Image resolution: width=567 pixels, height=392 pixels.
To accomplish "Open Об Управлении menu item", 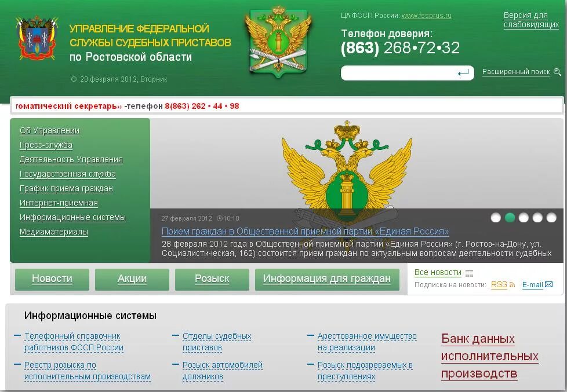I will pyautogui.click(x=49, y=130).
